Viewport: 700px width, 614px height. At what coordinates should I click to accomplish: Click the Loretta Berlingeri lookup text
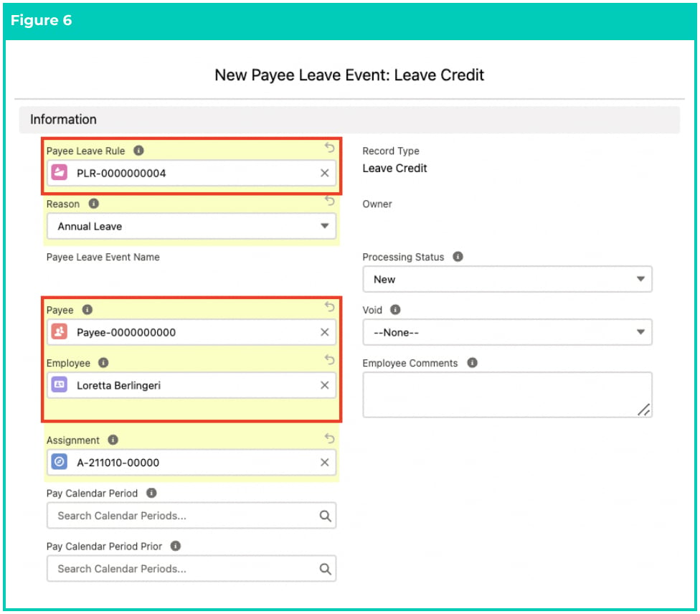pyautogui.click(x=119, y=385)
